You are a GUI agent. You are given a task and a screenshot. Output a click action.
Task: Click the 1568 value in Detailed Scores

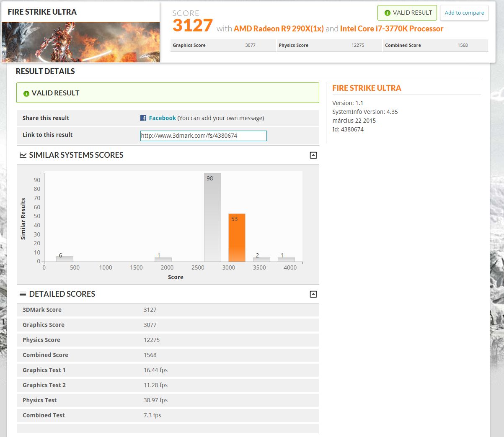150,355
